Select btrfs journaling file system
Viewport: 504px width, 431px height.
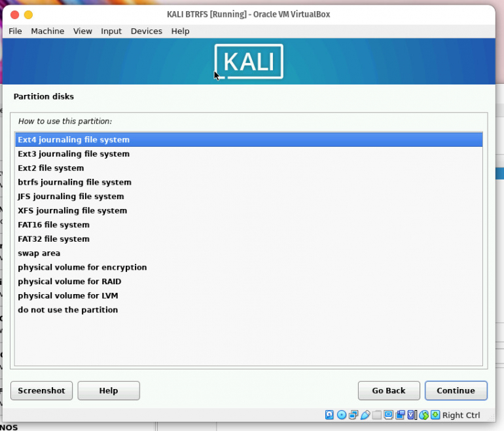click(x=249, y=182)
